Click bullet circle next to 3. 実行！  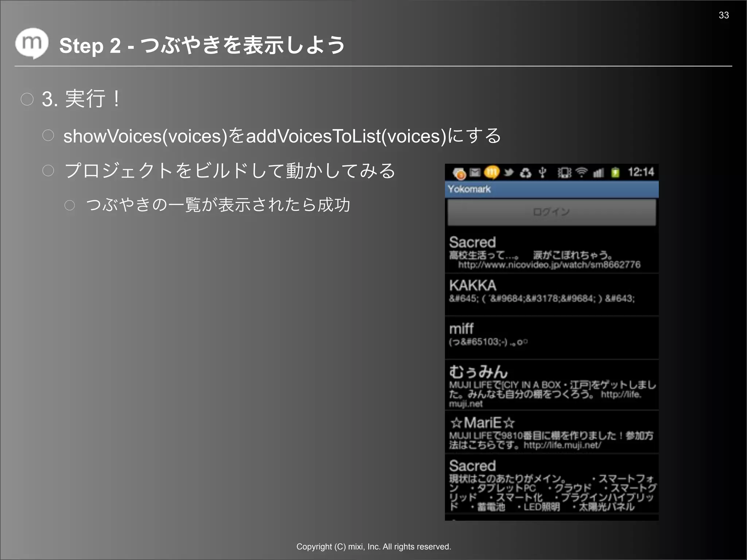click(27, 99)
